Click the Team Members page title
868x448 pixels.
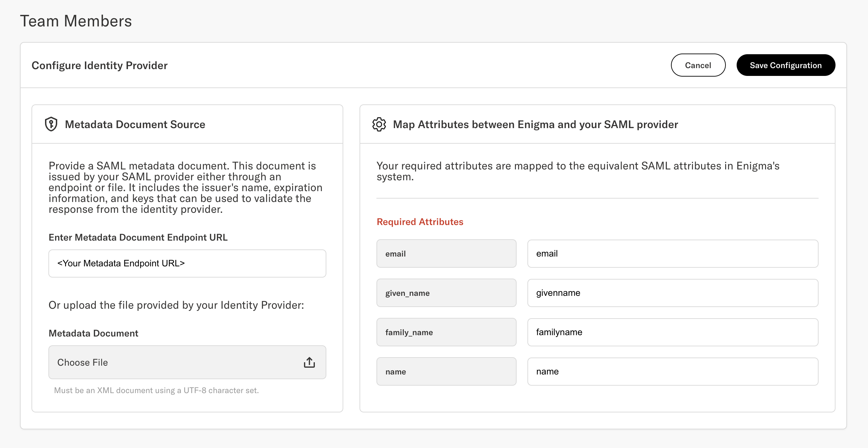(76, 21)
